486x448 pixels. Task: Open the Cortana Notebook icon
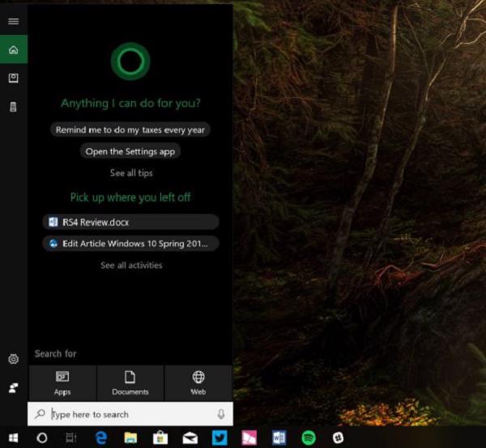tap(13, 78)
